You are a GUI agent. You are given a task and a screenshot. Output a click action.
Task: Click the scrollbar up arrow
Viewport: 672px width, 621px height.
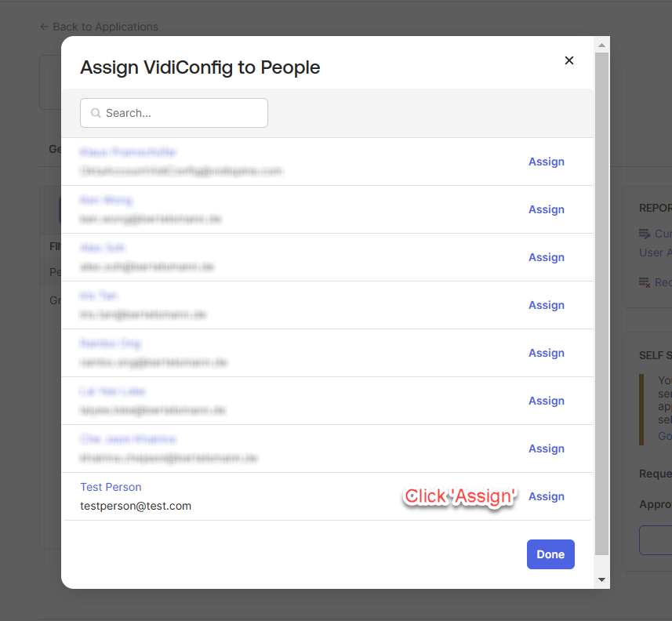pyautogui.click(x=601, y=45)
